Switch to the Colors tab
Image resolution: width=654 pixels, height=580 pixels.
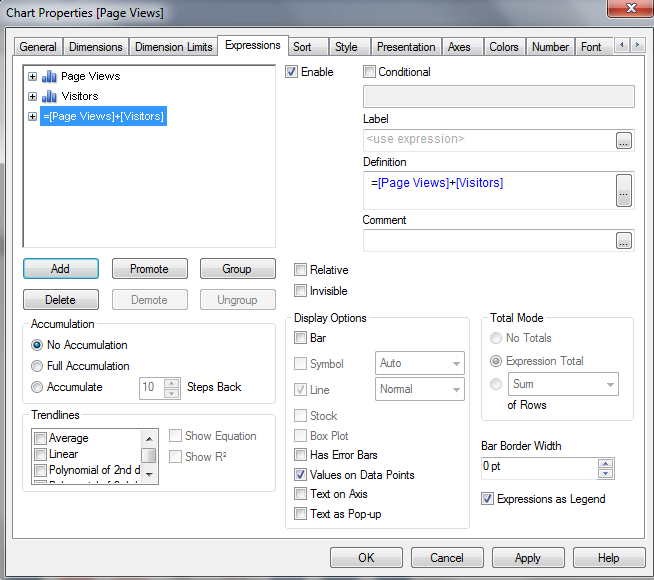pyautogui.click(x=504, y=47)
